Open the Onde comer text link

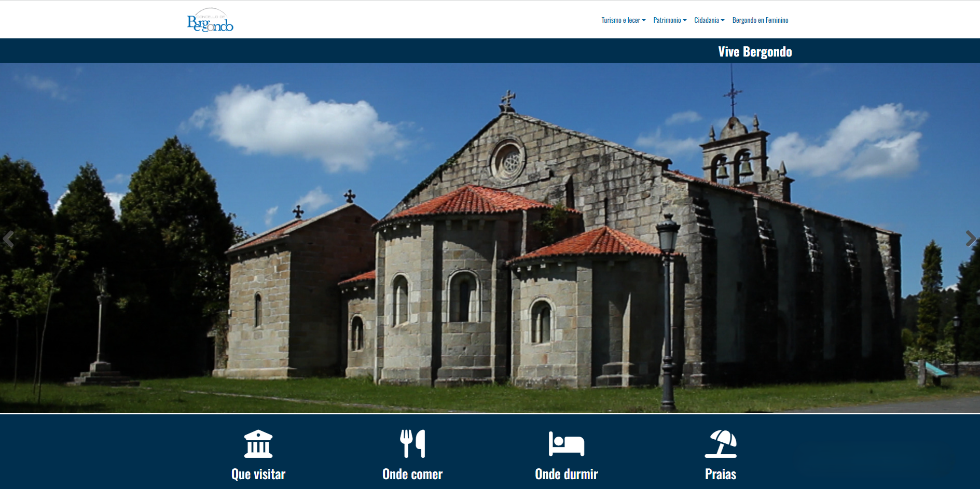coord(412,474)
